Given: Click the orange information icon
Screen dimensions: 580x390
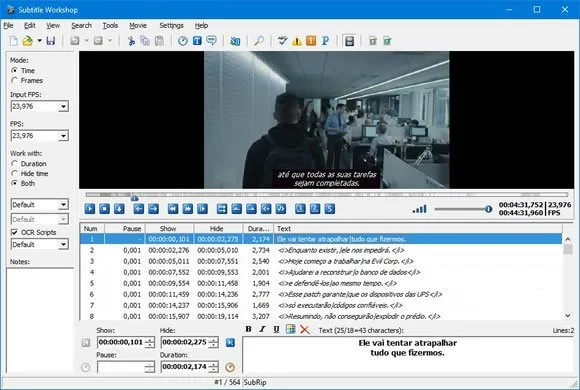Looking at the screenshot, I should point(311,41).
